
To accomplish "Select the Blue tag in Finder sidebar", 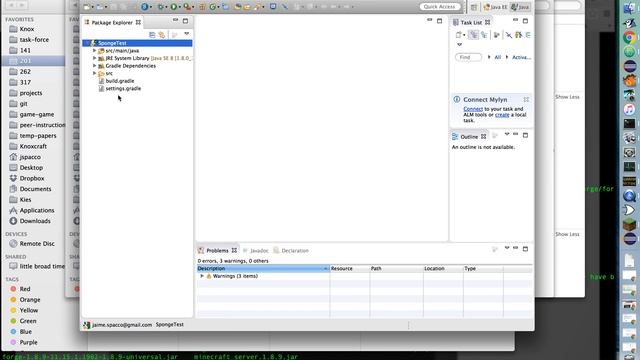I will click(x=25, y=331).
